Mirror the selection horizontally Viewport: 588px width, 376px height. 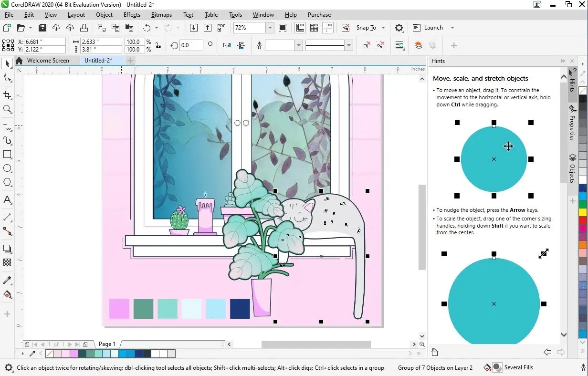(x=227, y=45)
